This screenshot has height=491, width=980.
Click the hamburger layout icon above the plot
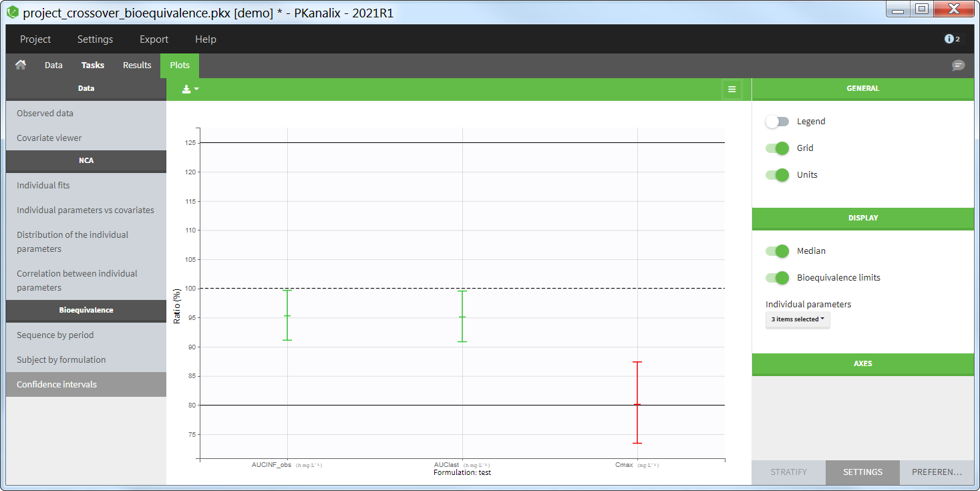pos(731,89)
